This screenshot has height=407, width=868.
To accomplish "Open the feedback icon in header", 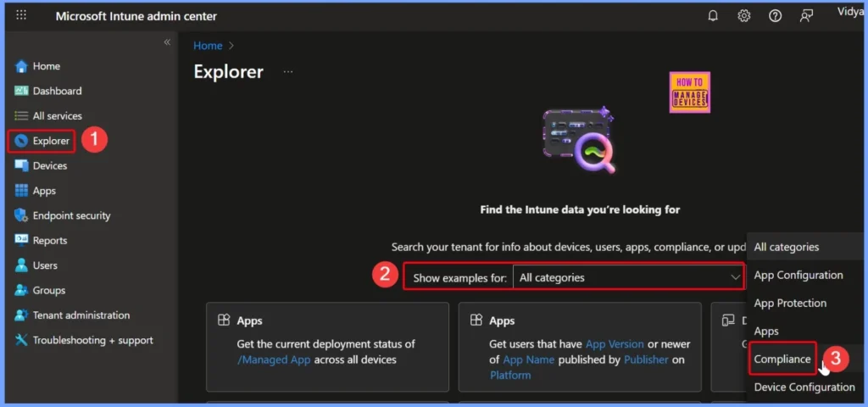I will click(807, 16).
